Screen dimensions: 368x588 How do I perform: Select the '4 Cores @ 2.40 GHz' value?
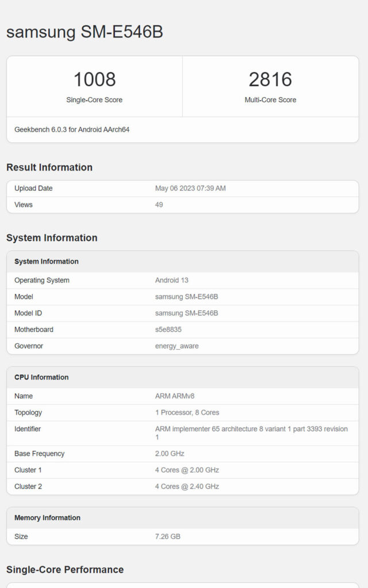tap(187, 487)
